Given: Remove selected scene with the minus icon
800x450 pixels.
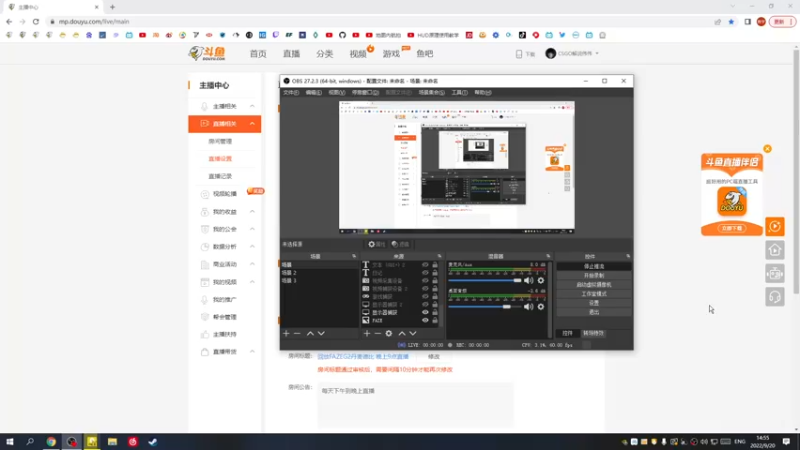Looking at the screenshot, I should click(297, 333).
